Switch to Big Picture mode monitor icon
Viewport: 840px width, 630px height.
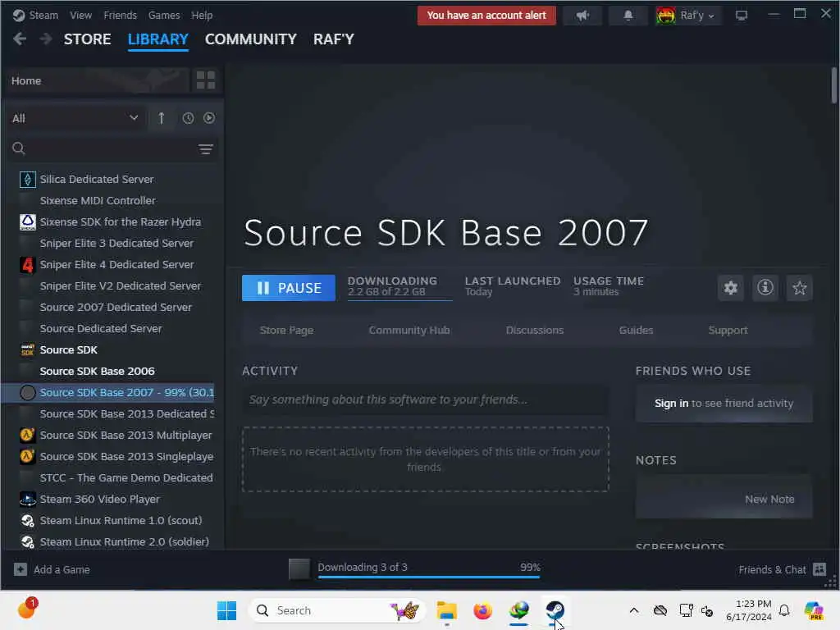coord(742,16)
